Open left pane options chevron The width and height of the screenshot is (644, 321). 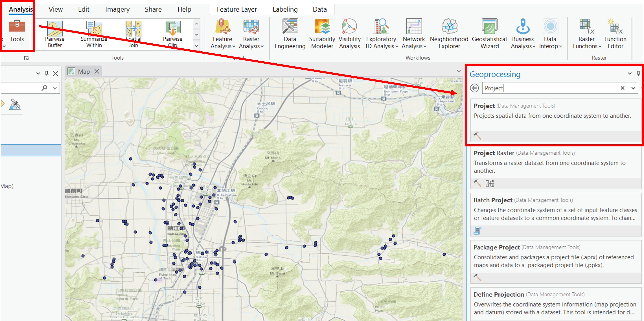point(38,73)
